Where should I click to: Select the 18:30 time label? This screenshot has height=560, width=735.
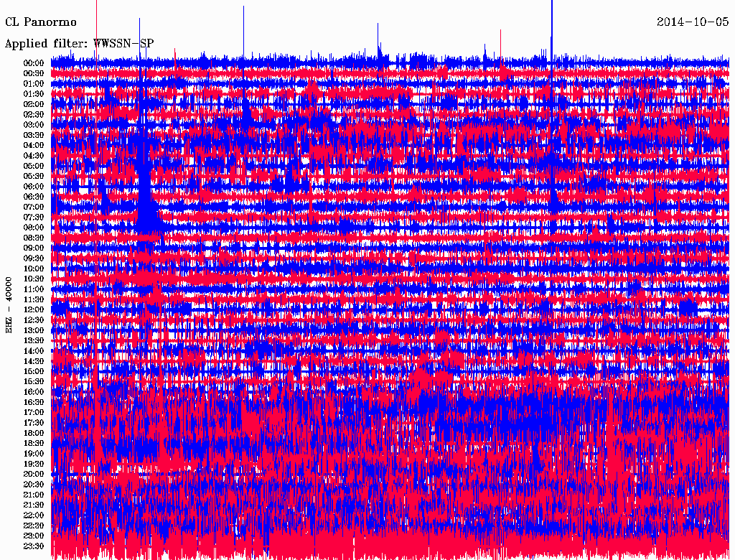[x=34, y=443]
